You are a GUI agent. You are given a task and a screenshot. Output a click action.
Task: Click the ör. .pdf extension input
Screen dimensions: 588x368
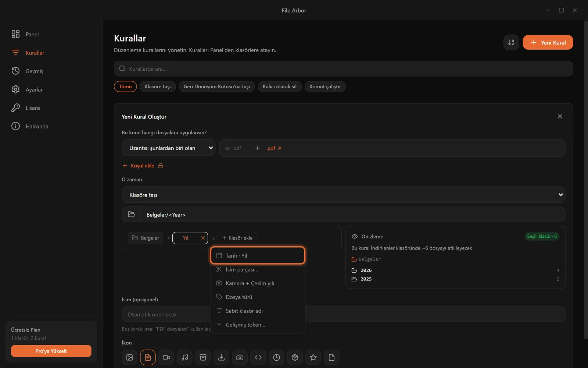[237, 148]
